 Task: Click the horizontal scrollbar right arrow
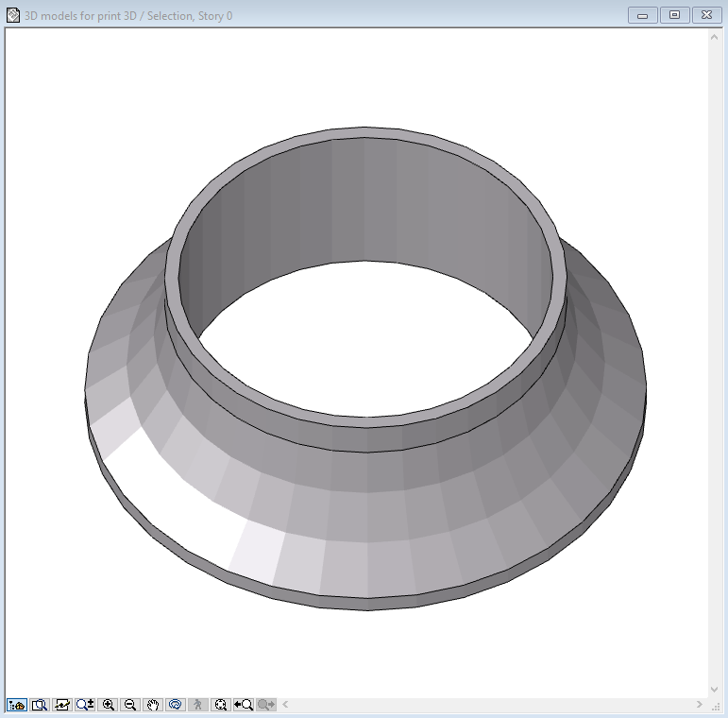tap(700, 705)
